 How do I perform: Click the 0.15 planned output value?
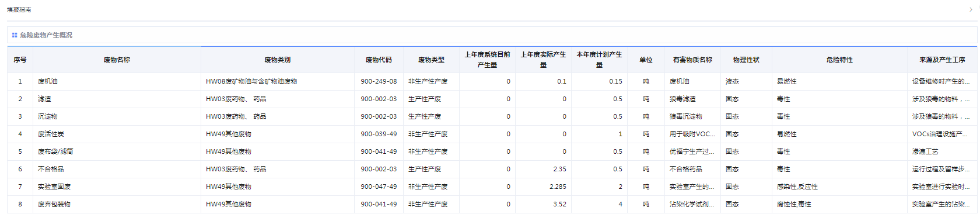[616, 81]
